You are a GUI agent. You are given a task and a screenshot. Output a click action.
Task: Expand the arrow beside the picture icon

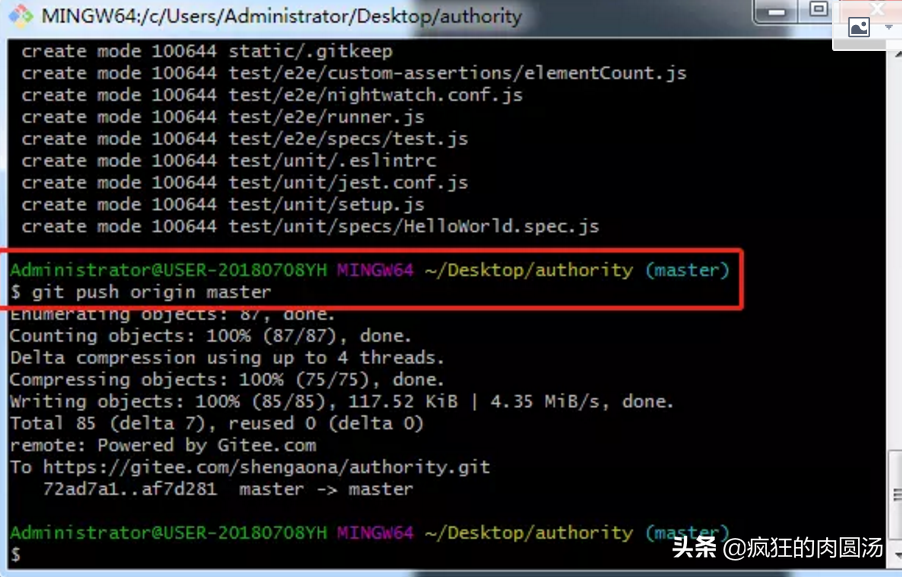(889, 27)
